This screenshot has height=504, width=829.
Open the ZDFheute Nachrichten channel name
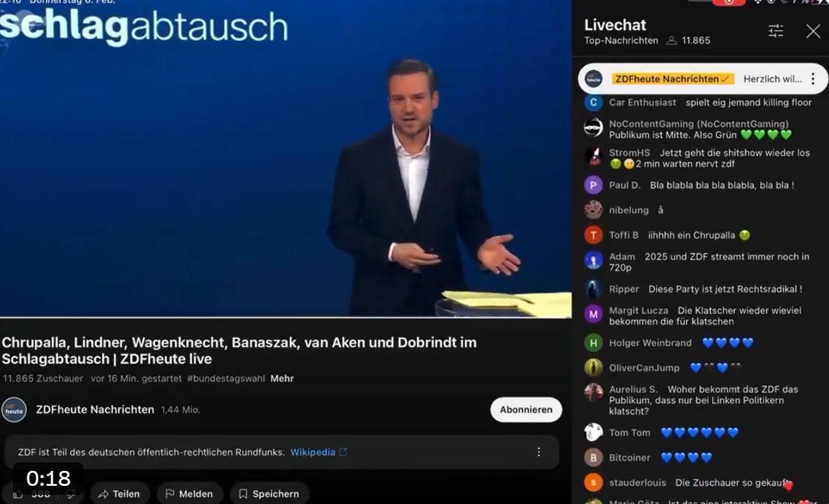(95, 410)
